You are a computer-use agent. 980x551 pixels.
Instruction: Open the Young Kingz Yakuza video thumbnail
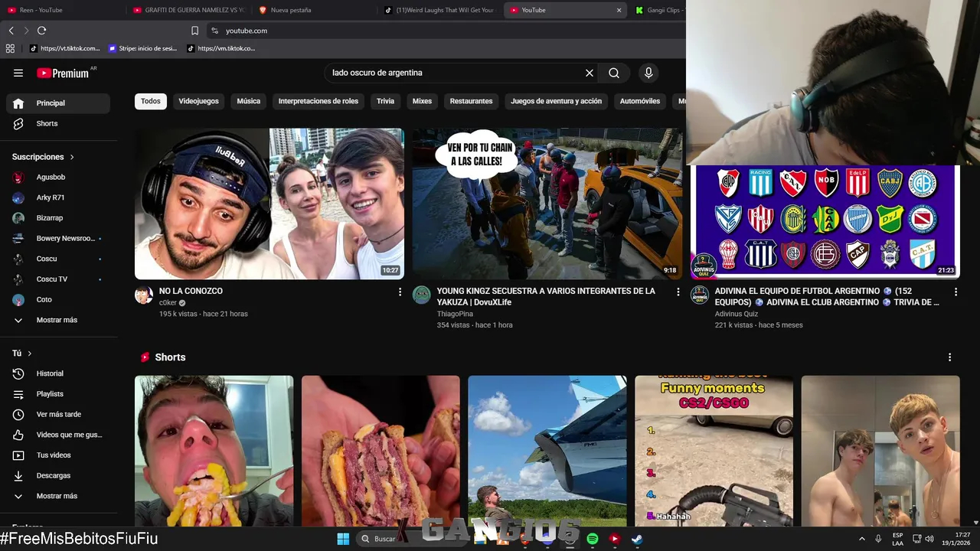(547, 204)
